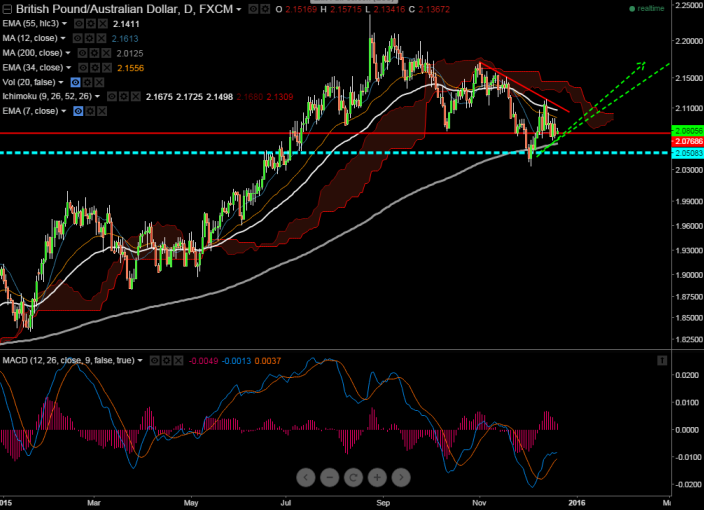Toggle visibility eye for MACD indicator
The image size is (704, 510).
tap(154, 361)
